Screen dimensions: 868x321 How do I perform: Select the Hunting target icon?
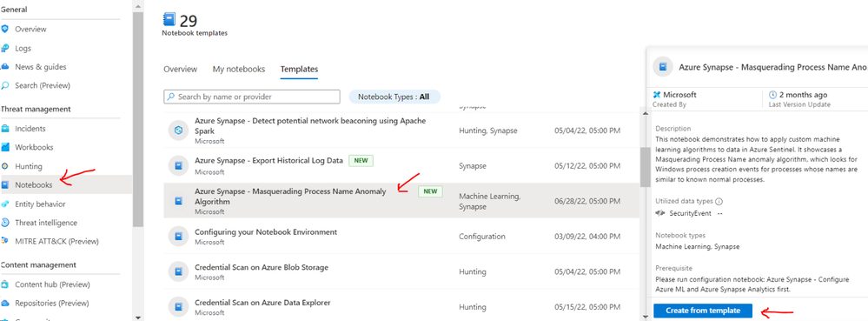pos(5,166)
